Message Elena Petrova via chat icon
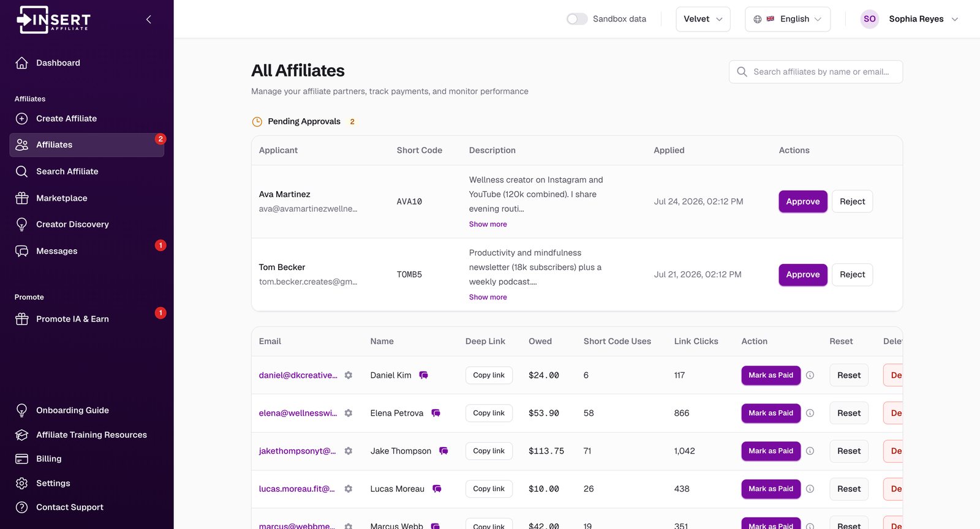980x529 pixels. [435, 413]
